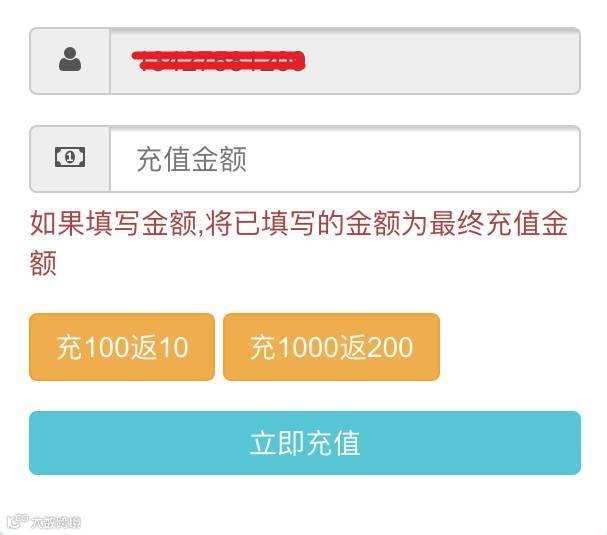This screenshot has width=607, height=535.
Task: Select the 充100返10 recharge option
Action: click(122, 347)
